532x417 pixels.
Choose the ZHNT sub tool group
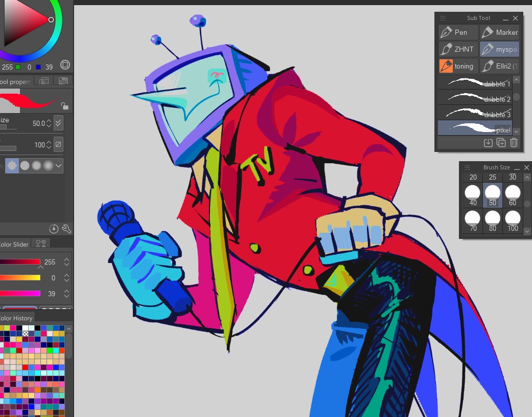[458, 49]
